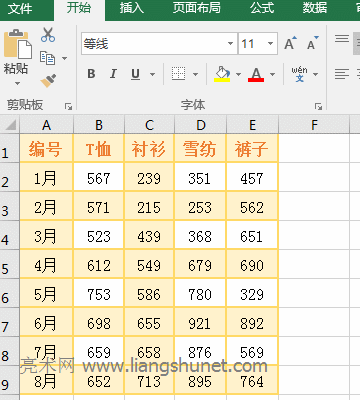Click cell with value 690
This screenshot has height=400, width=360.
252,264
